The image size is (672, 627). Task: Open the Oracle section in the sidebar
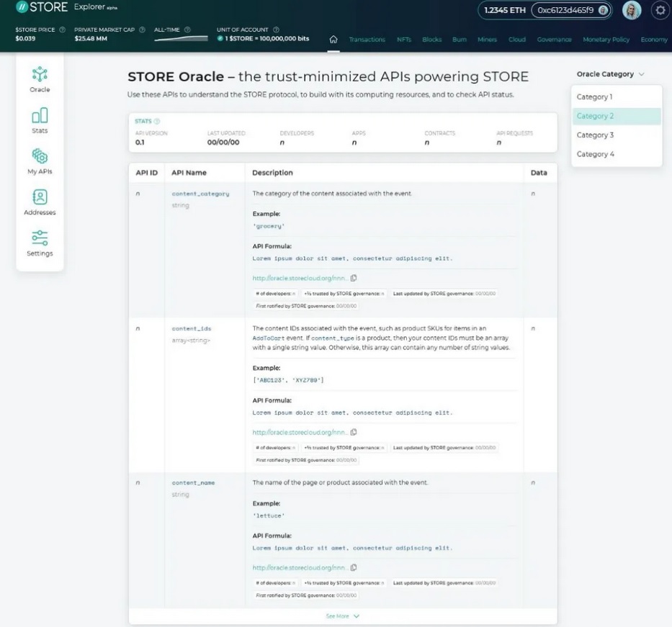(x=40, y=79)
